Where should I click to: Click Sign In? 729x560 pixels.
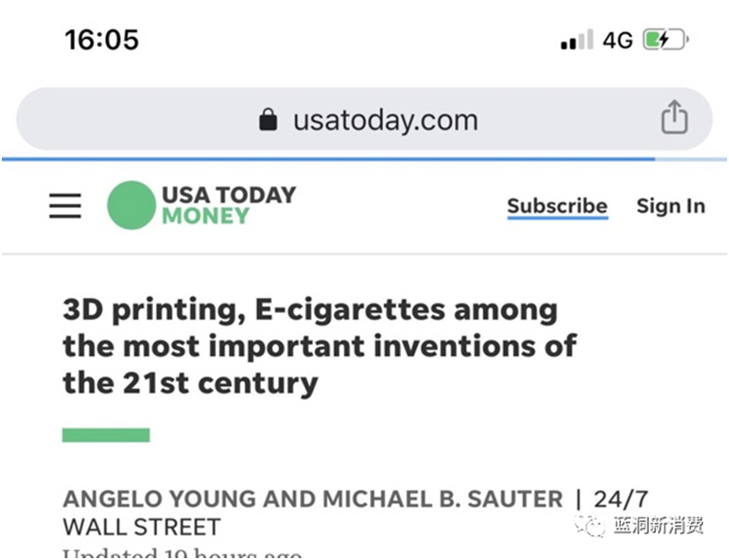(x=671, y=206)
